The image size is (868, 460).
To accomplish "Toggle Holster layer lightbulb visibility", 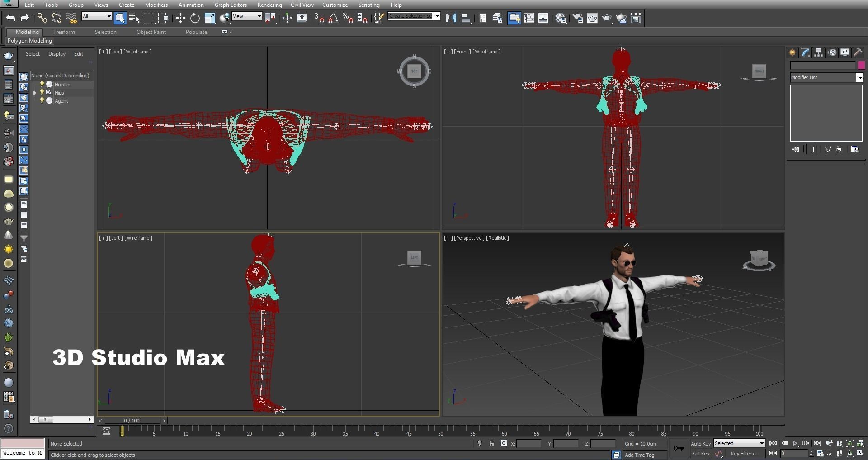I will 42,84.
